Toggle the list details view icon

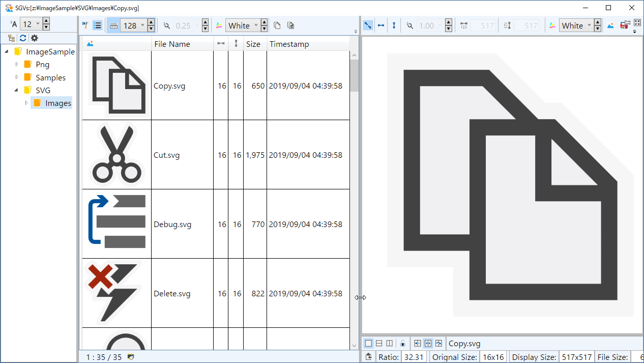98,25
